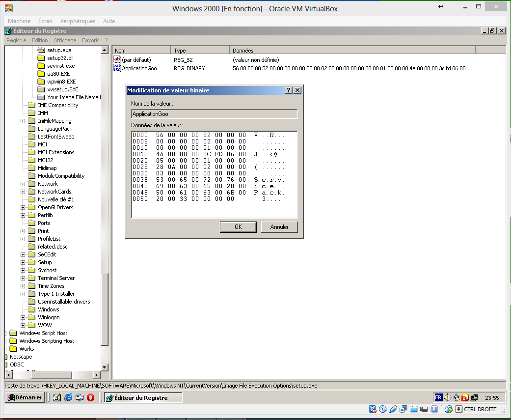Open the Démarrer start menu
The image size is (511, 420).
coord(25,397)
